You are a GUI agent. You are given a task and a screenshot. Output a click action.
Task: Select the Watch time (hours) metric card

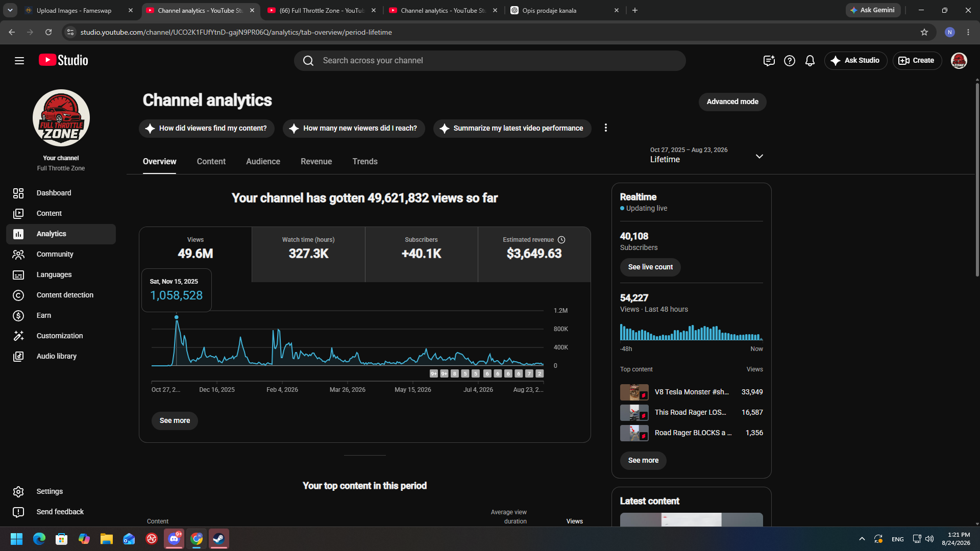click(x=308, y=255)
